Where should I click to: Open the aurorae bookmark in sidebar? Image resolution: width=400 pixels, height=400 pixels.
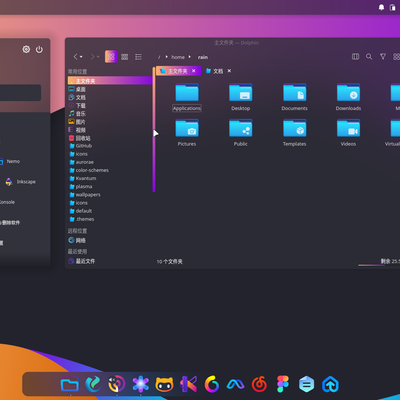(110, 162)
